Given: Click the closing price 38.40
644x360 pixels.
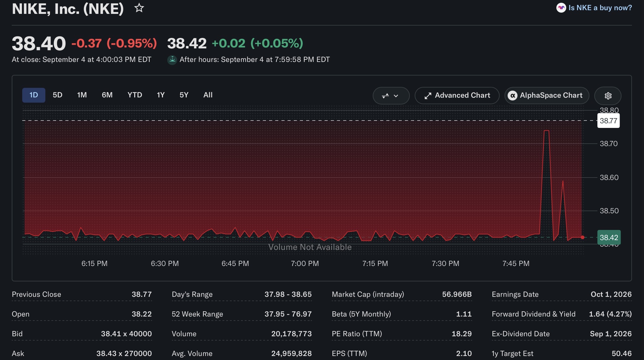Looking at the screenshot, I should click(39, 43).
